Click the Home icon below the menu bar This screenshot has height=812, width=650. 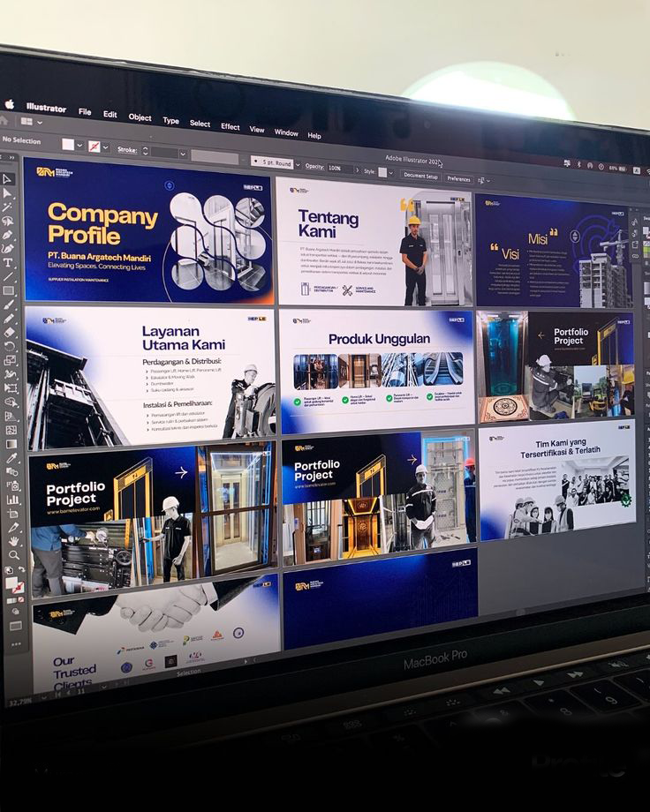[4, 120]
